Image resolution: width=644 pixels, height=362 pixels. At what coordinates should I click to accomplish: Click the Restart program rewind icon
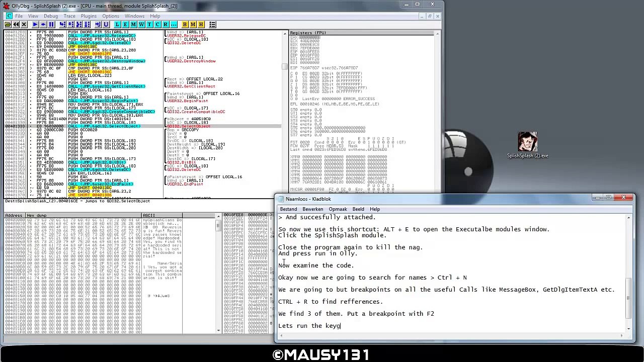tap(16, 25)
